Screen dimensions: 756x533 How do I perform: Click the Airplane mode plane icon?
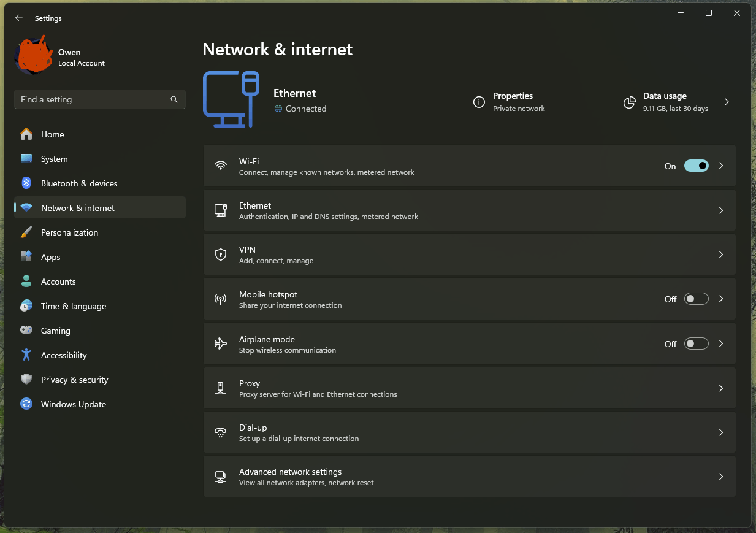[x=221, y=343]
